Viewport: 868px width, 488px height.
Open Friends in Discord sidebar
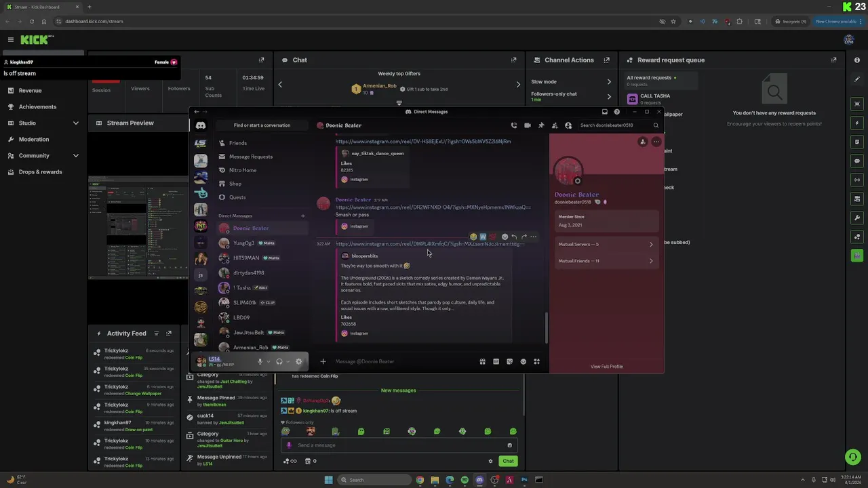(x=262, y=143)
